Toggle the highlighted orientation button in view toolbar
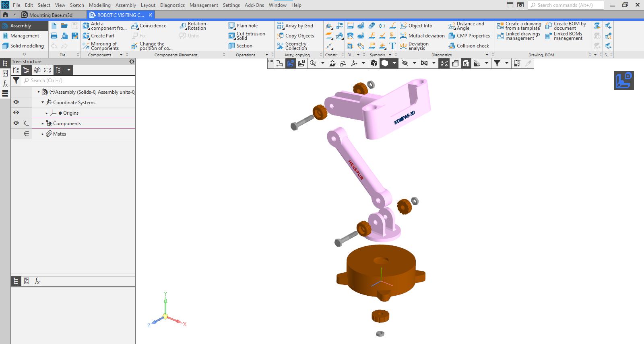Image resolution: width=644 pixels, height=344 pixels. coord(290,63)
